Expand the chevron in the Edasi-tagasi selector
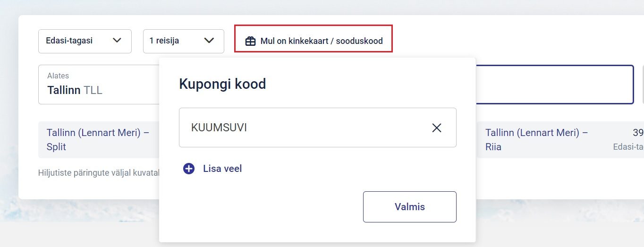This screenshot has height=247, width=644. pyautogui.click(x=117, y=40)
